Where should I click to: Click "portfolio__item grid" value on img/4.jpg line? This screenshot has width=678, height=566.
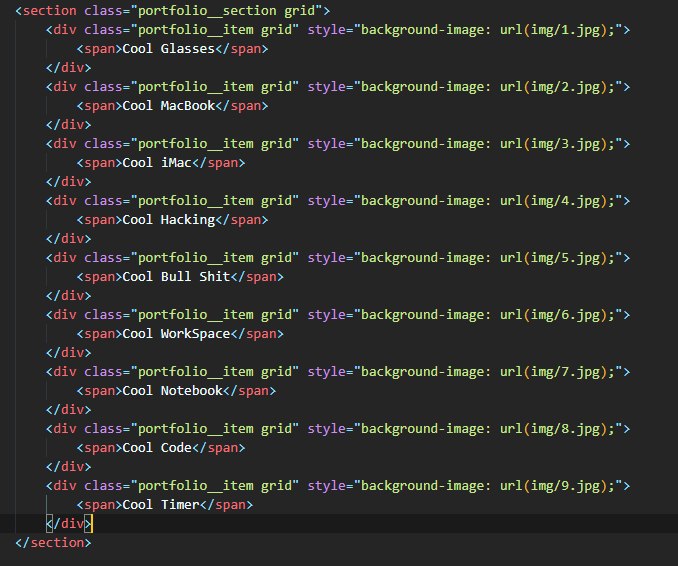[x=215, y=201]
